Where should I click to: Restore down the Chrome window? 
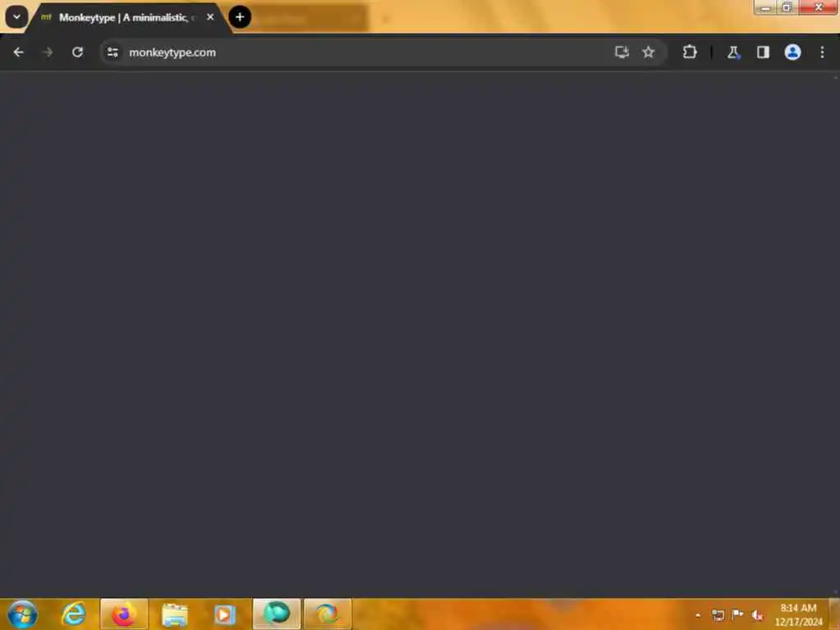coord(787,7)
